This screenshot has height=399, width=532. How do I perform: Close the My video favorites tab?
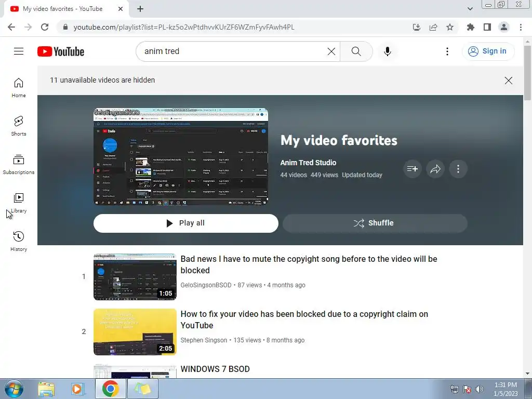tap(121, 9)
